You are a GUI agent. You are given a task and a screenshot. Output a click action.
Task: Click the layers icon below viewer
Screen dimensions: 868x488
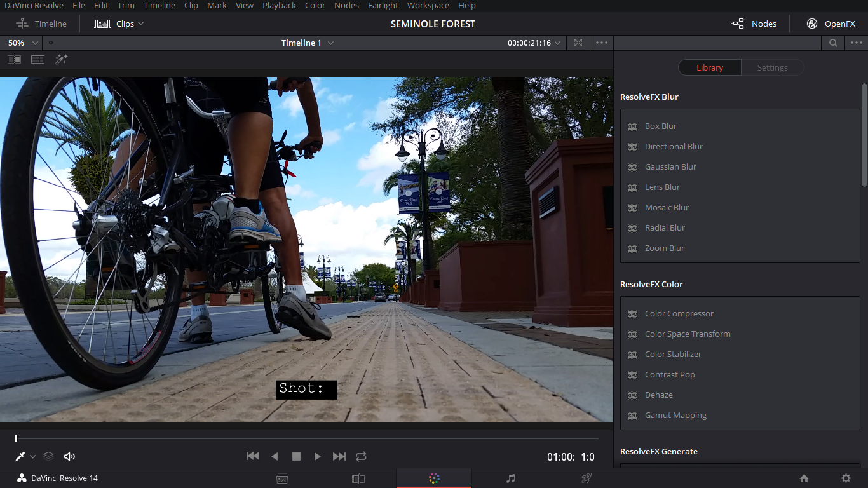pyautogui.click(x=48, y=456)
